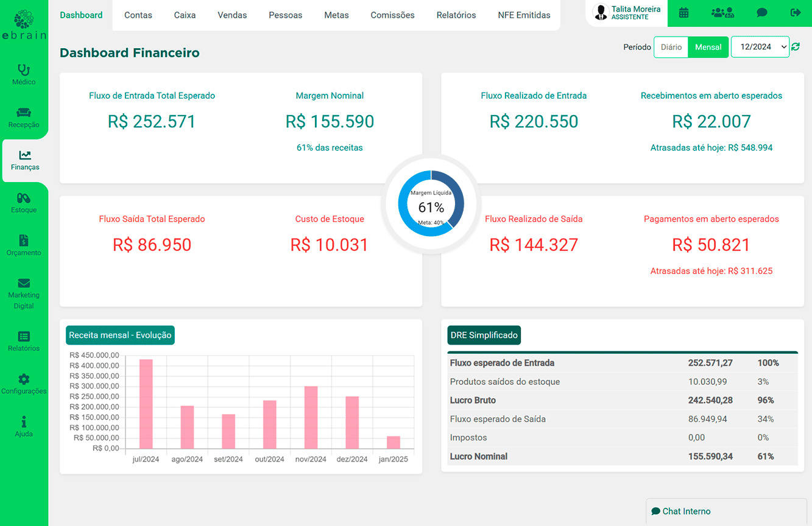
Task: Open the NFE Emitidas tab
Action: click(524, 15)
